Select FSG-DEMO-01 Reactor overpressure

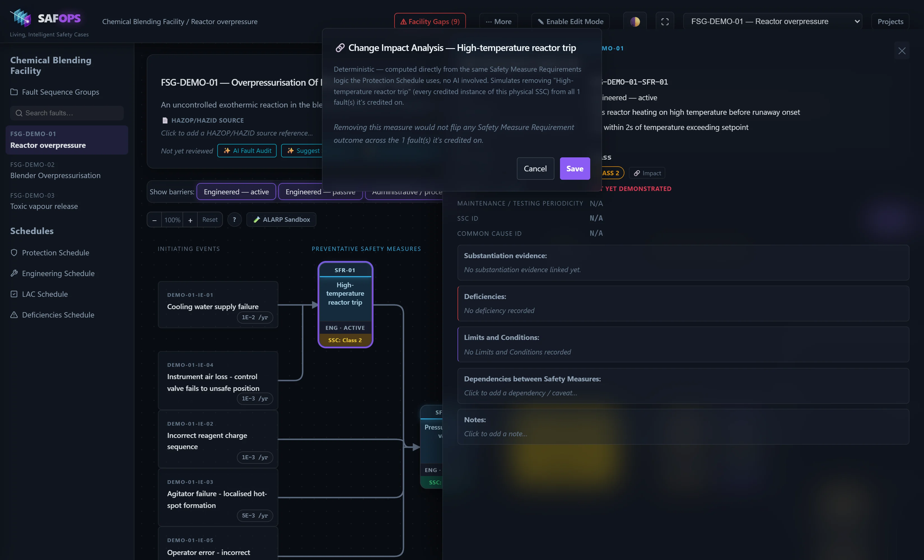(x=67, y=140)
